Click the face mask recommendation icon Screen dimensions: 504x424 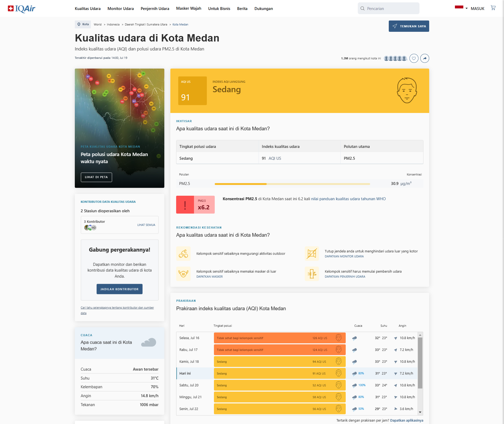coord(183,274)
